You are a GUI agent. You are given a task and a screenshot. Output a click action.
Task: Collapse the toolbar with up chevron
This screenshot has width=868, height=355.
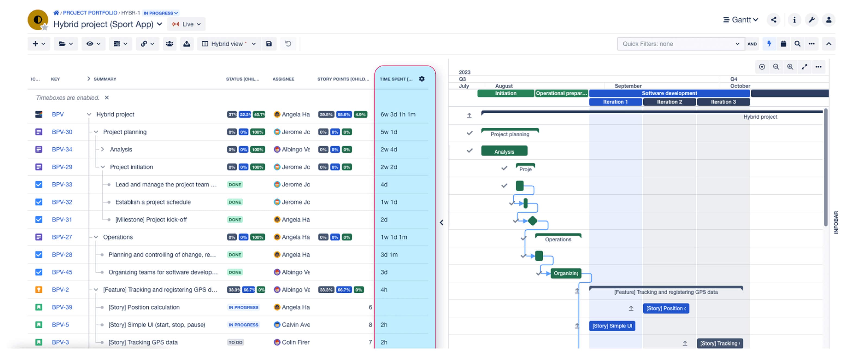point(829,44)
